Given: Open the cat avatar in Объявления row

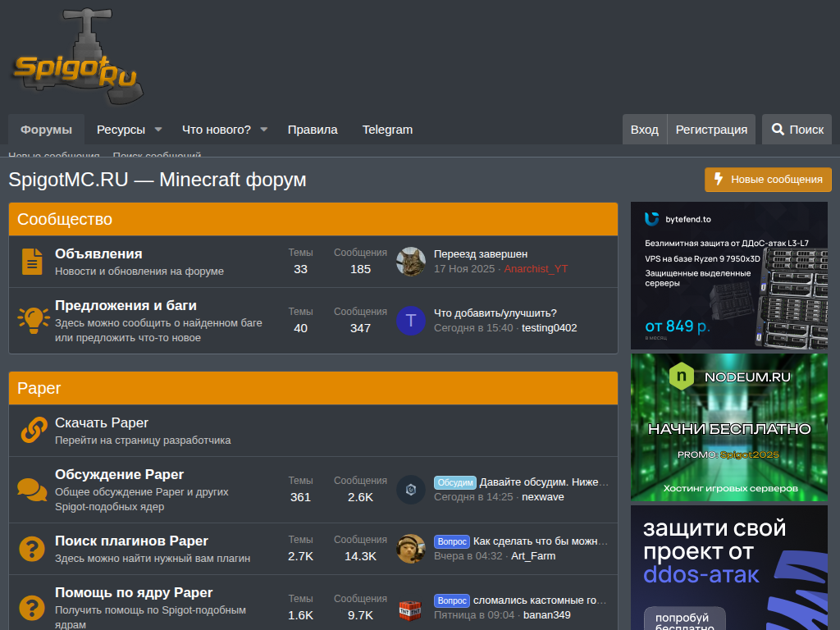Looking at the screenshot, I should coord(411,262).
